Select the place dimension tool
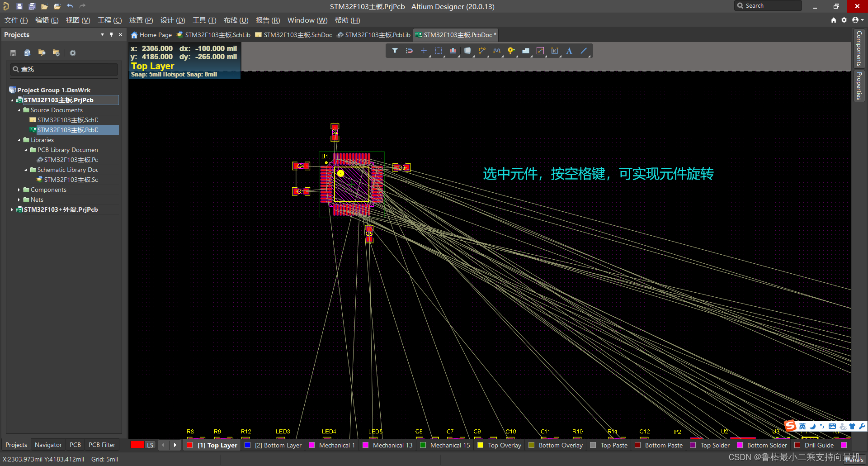Viewport: 868px width, 466px height. tap(555, 51)
